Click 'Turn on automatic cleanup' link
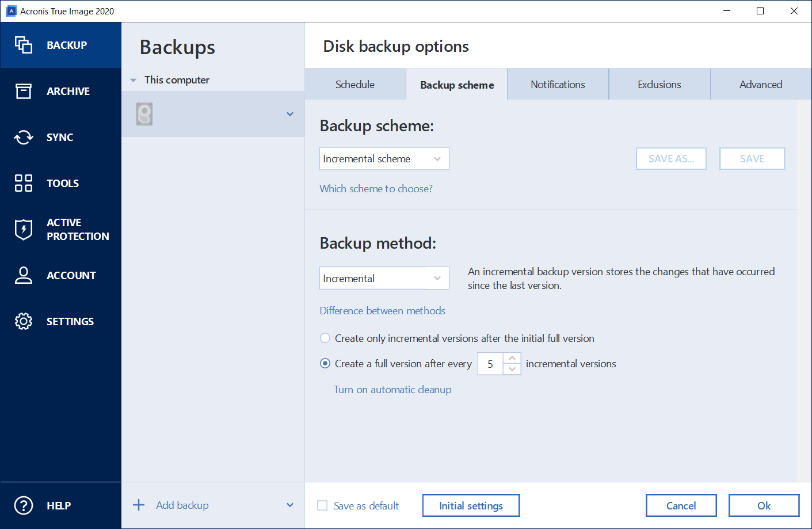812x529 pixels. click(x=392, y=389)
